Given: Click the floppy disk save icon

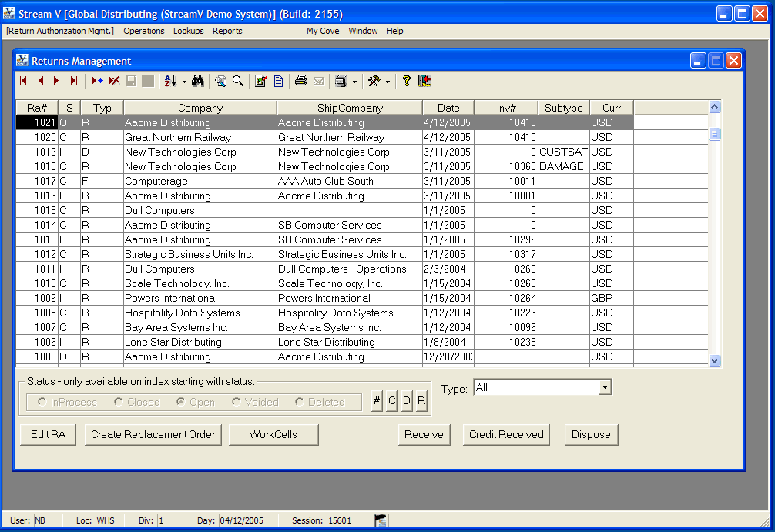Looking at the screenshot, I should pos(131,81).
